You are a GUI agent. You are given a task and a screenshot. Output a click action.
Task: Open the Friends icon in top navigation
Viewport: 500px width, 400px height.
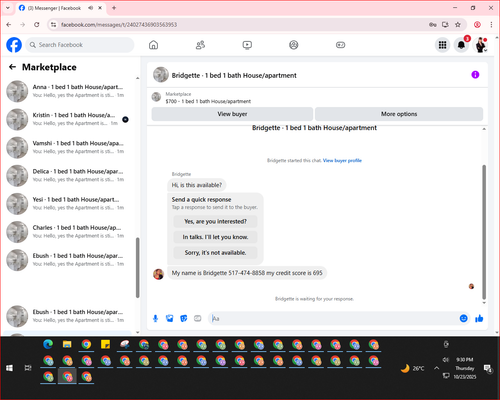(x=200, y=45)
